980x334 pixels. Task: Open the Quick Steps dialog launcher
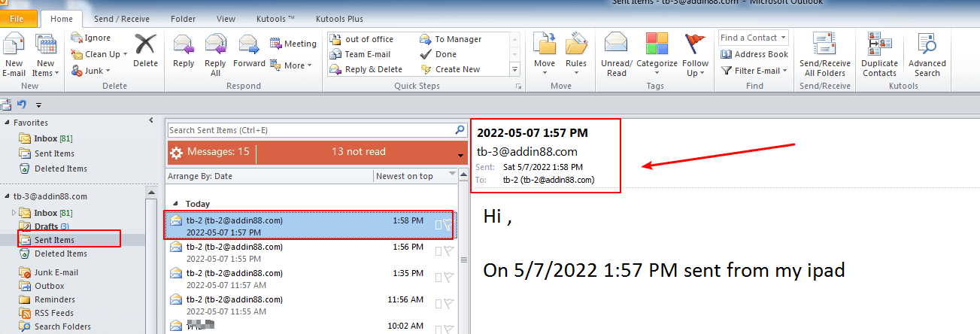coord(518,87)
